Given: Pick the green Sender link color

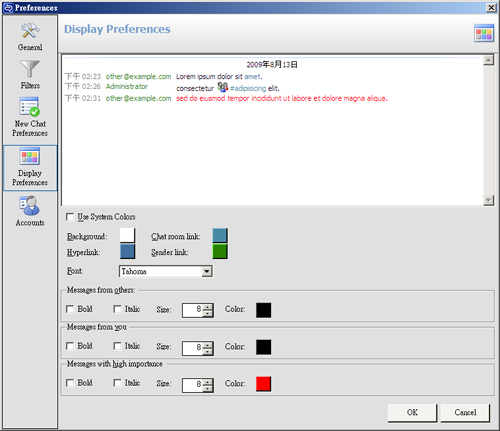Looking at the screenshot, I should (220, 251).
